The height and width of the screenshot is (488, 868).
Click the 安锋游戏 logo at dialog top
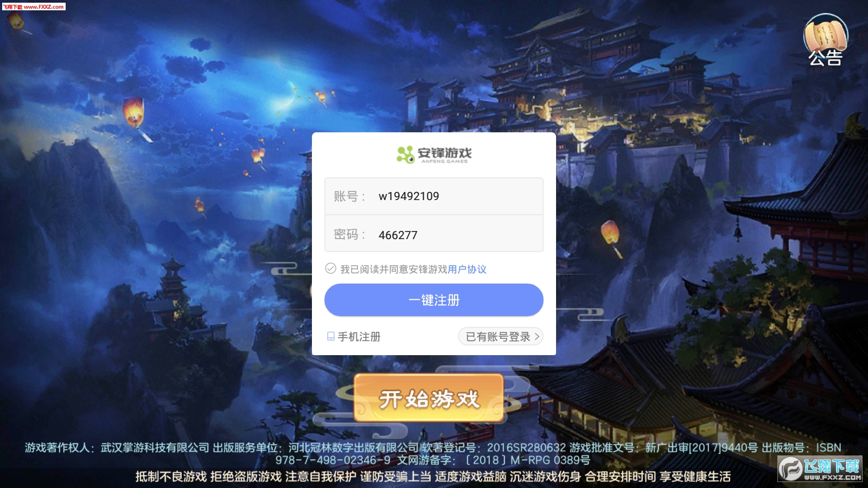(x=434, y=155)
